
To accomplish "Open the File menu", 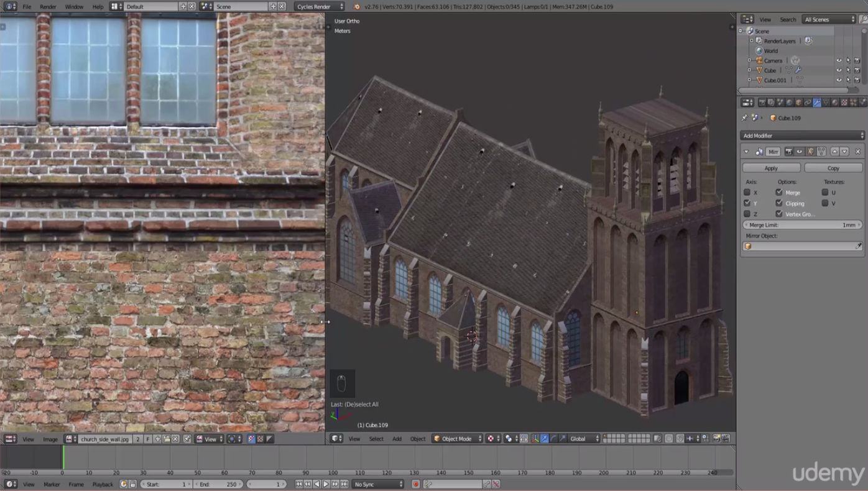I will tap(27, 7).
